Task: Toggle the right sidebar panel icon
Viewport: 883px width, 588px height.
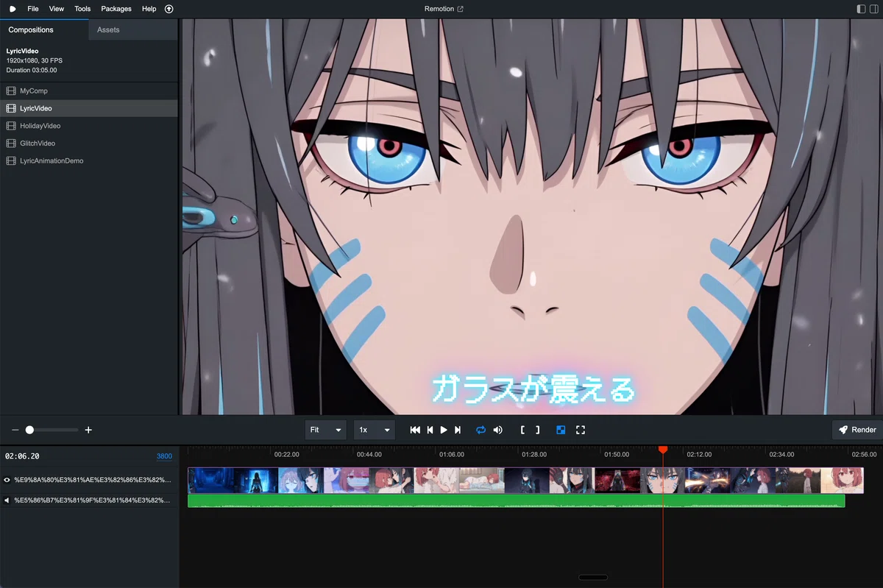Action: click(873, 9)
